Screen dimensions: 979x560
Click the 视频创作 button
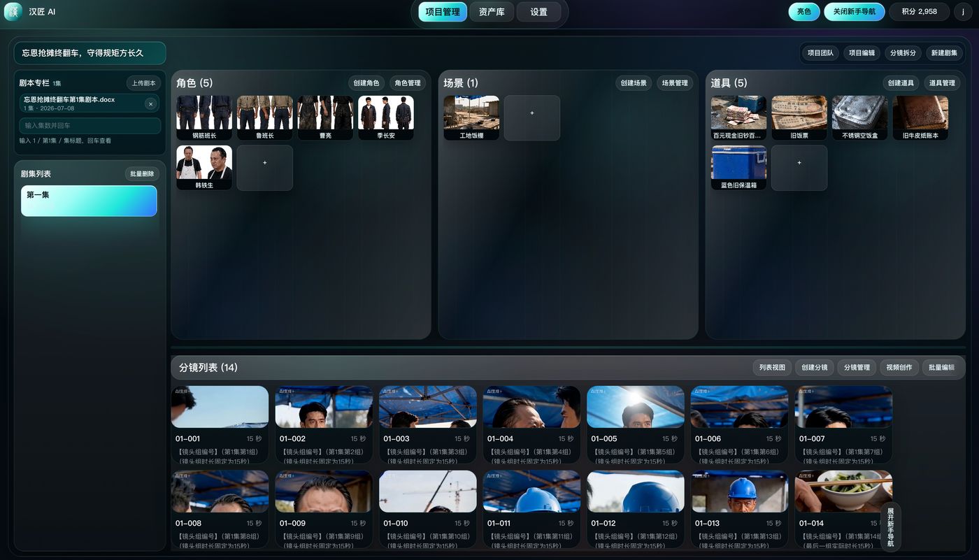[x=899, y=367]
